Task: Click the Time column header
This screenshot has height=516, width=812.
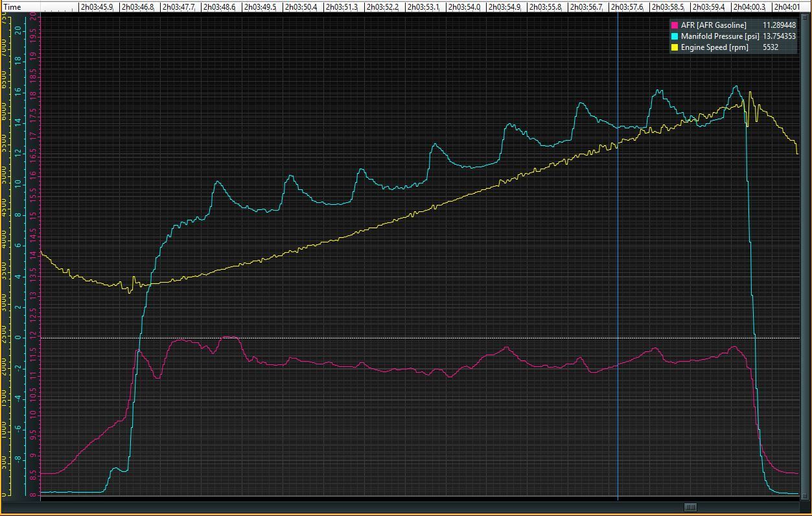Action: 12,7
